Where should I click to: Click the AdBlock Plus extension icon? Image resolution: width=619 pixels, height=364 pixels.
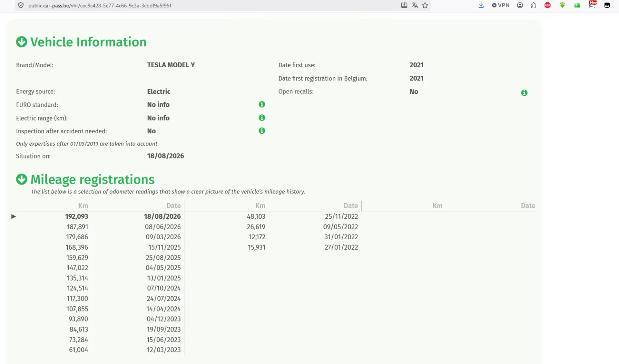(x=547, y=5)
